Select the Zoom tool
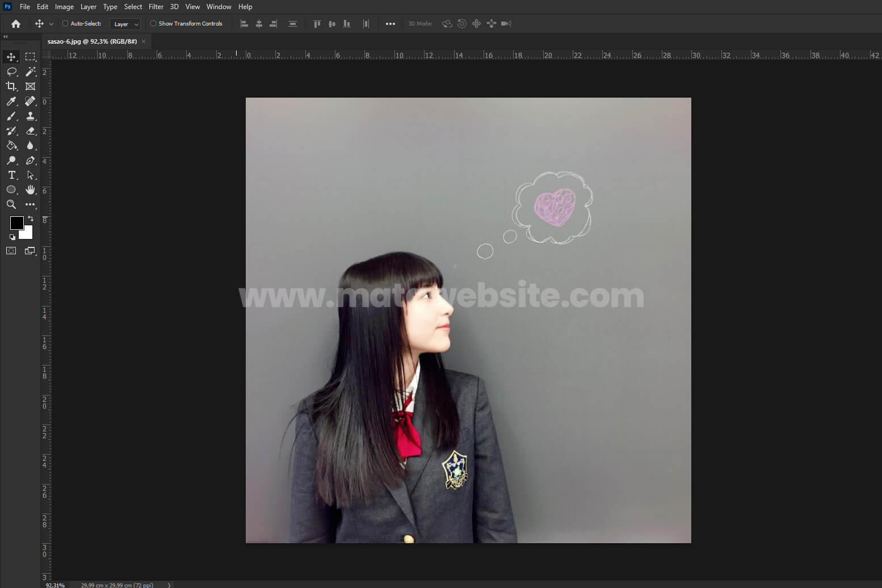The height and width of the screenshot is (588, 882). click(11, 204)
